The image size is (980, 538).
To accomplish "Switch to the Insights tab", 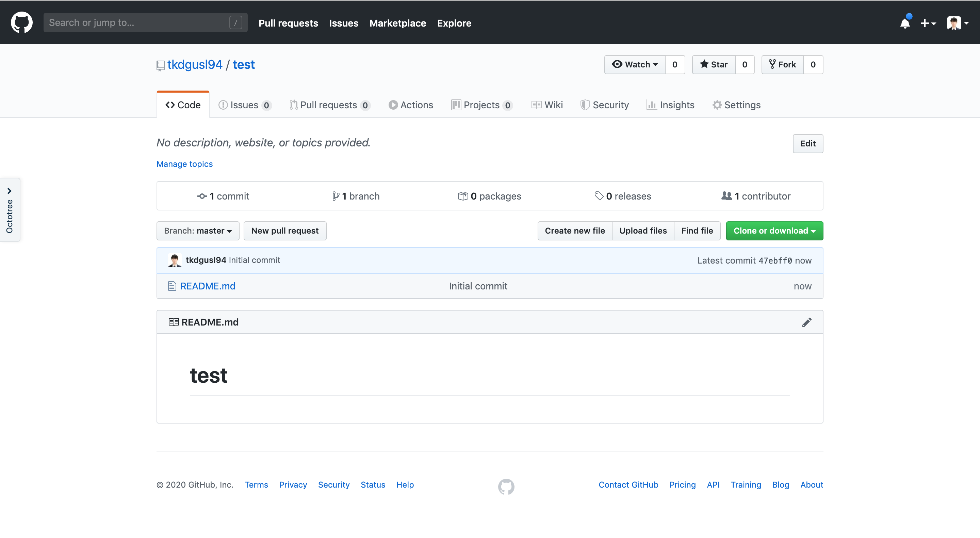I will click(670, 105).
